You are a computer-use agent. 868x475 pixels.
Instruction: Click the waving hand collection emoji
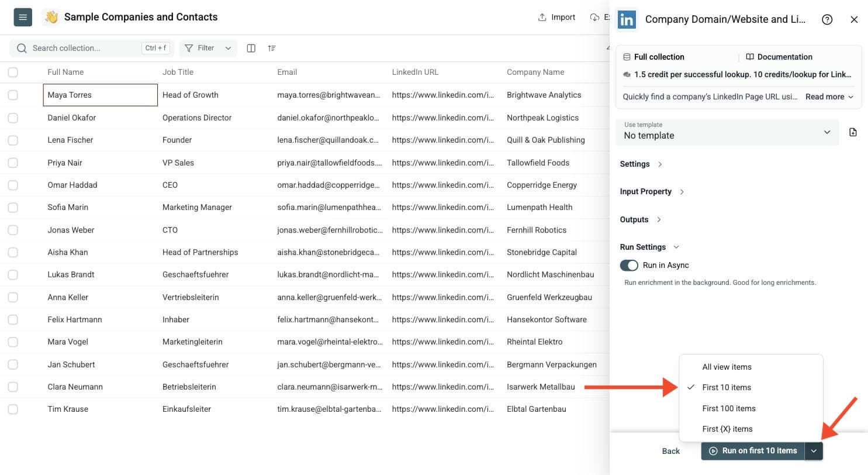pyautogui.click(x=51, y=18)
